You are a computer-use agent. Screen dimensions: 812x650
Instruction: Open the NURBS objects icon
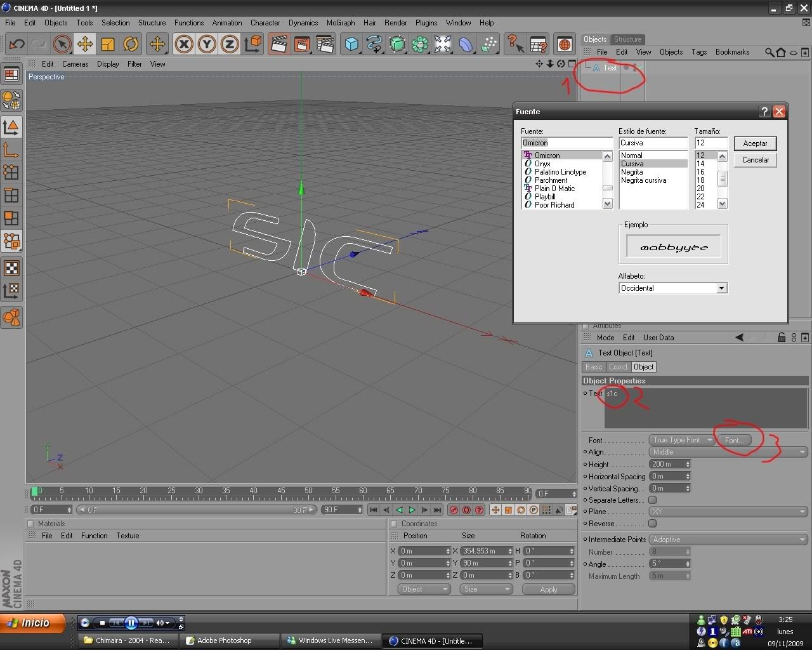pos(397,44)
